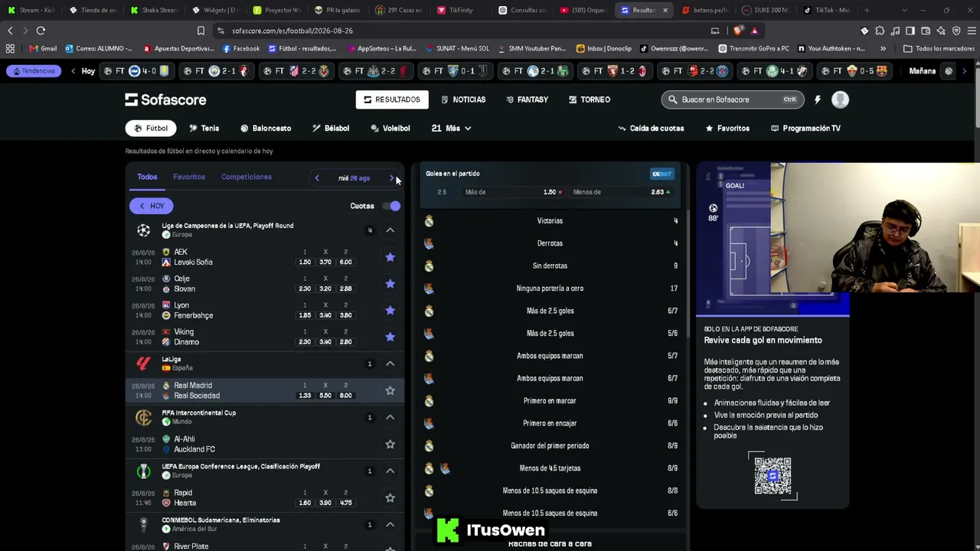This screenshot has width=980, height=551.
Task: Open the Liga de Campeones UEFA league logo
Action: [x=143, y=230]
